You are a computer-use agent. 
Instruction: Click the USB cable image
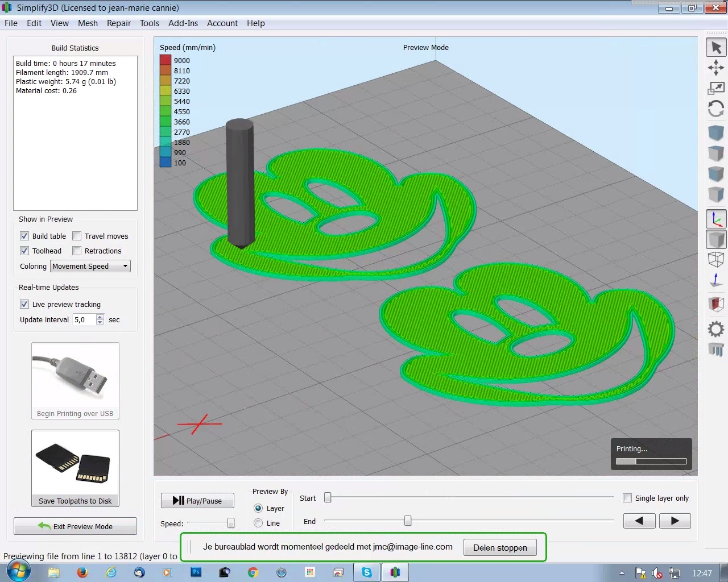(75, 376)
